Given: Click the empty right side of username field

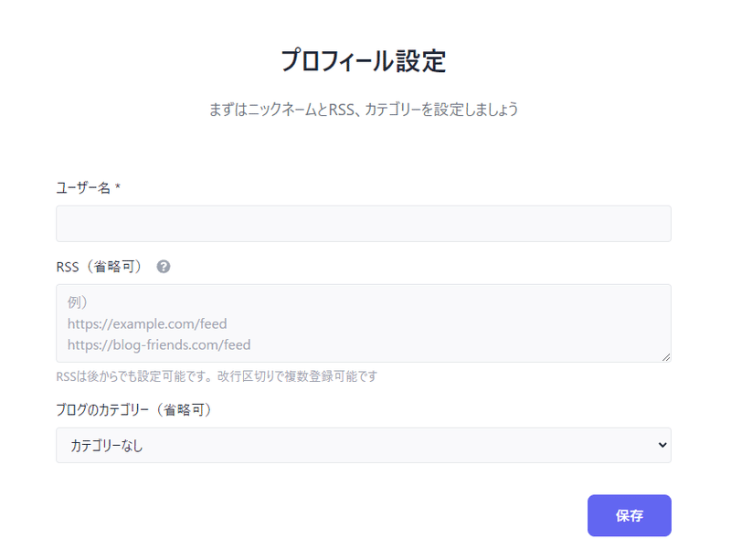Looking at the screenshot, I should click(x=559, y=224).
